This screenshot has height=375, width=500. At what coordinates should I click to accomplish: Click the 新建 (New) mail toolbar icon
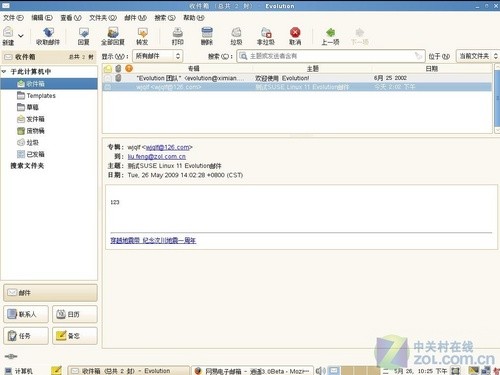coord(8,32)
